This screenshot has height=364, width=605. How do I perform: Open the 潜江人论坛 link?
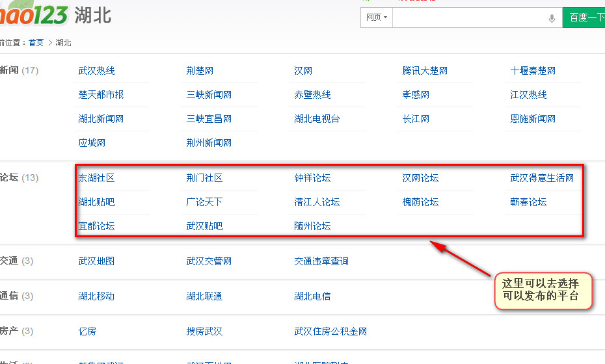coord(317,202)
